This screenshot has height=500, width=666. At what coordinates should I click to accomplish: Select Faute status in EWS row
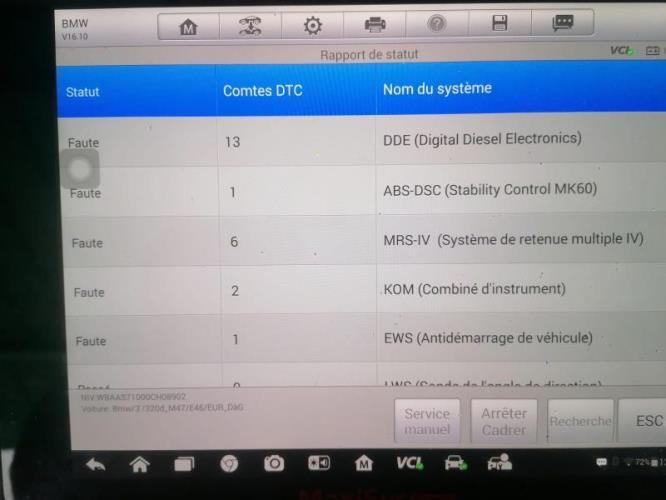pyautogui.click(x=90, y=341)
